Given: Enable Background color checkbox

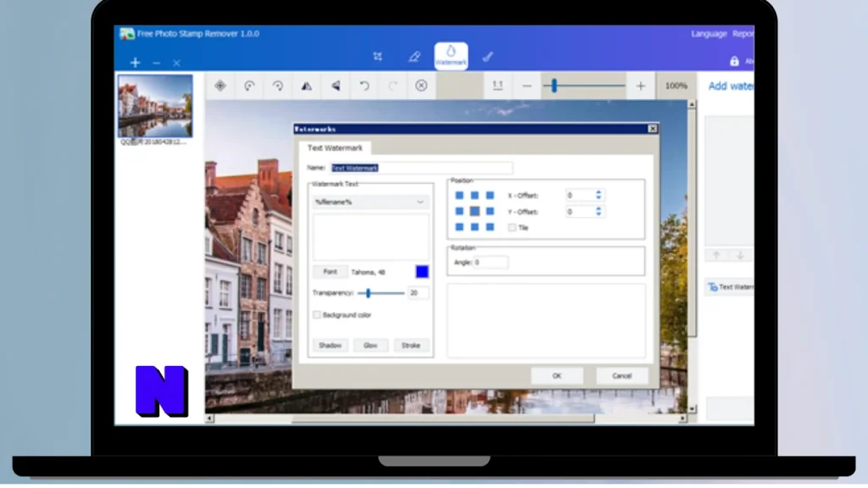Looking at the screenshot, I should pyautogui.click(x=317, y=315).
